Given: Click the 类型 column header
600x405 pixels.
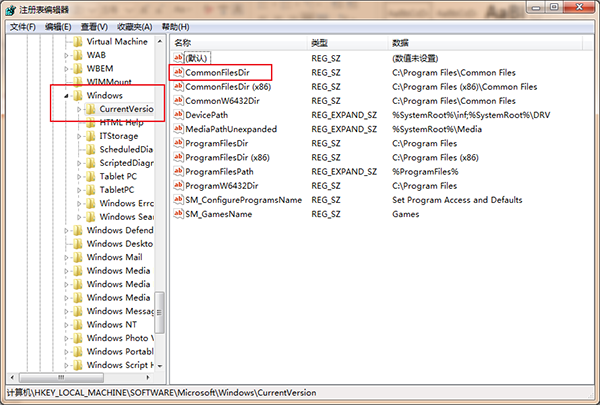Looking at the screenshot, I should [319, 44].
